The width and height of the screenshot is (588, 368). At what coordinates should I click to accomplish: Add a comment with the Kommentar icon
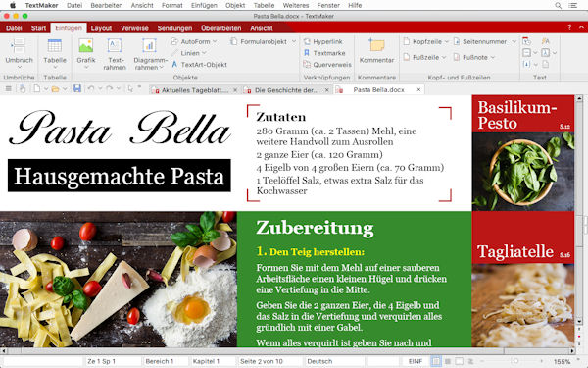[x=376, y=46]
